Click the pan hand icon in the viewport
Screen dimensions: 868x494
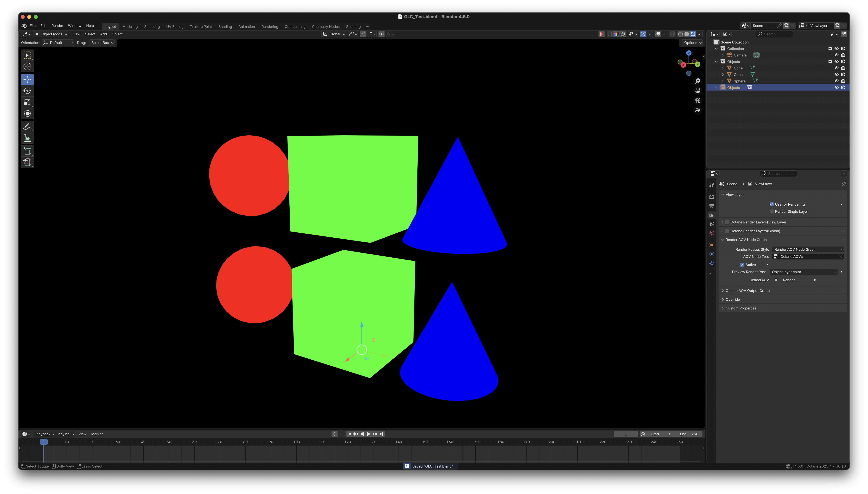(698, 91)
